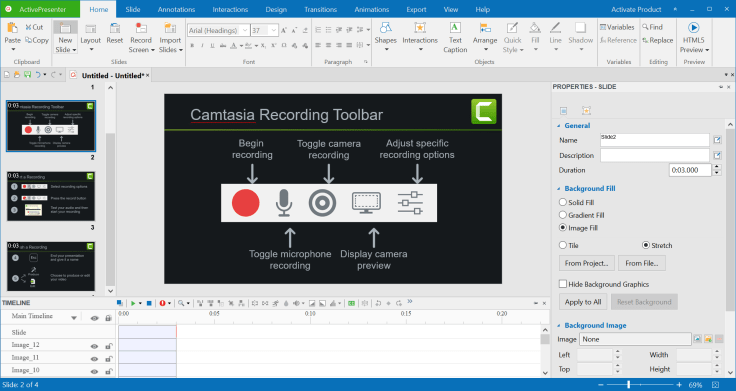736x391 pixels.
Task: Hide the Image_11 timeline track
Action: point(94,359)
